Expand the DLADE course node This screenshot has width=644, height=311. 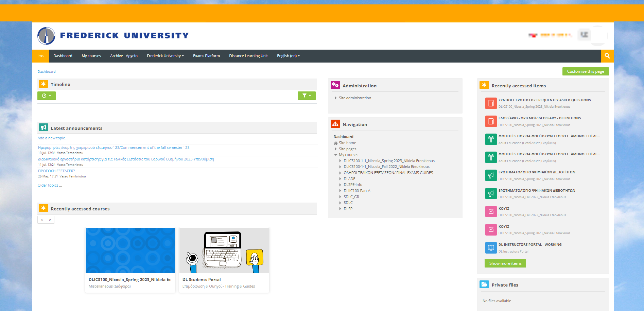pyautogui.click(x=340, y=179)
